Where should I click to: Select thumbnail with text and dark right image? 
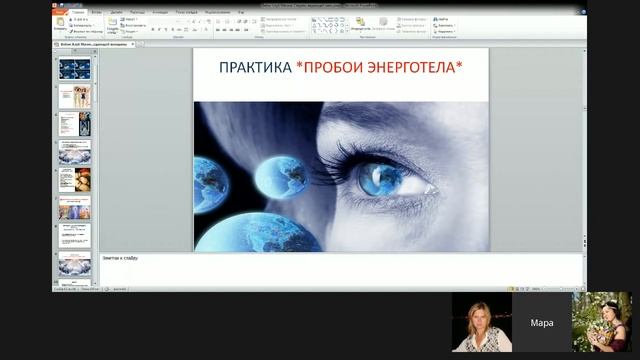(x=75, y=124)
